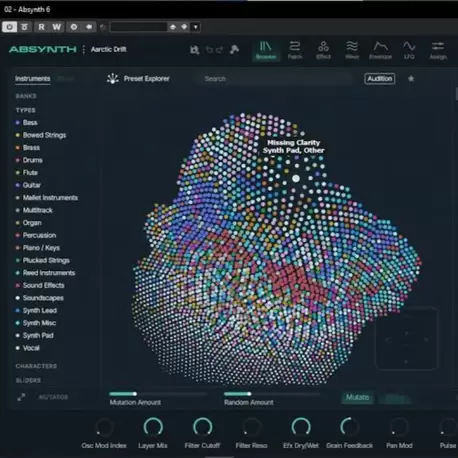The height and width of the screenshot is (458, 458).
Task: Select the Guitar type filter
Action: click(28, 185)
